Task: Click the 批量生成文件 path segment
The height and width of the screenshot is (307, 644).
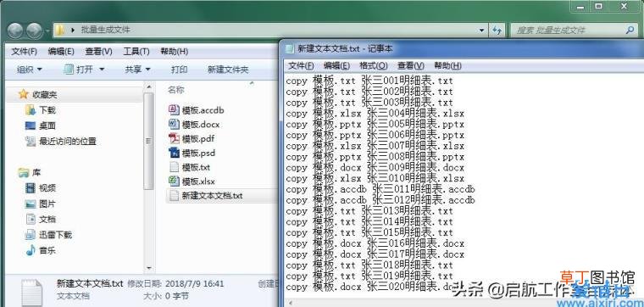Action: click(x=106, y=30)
